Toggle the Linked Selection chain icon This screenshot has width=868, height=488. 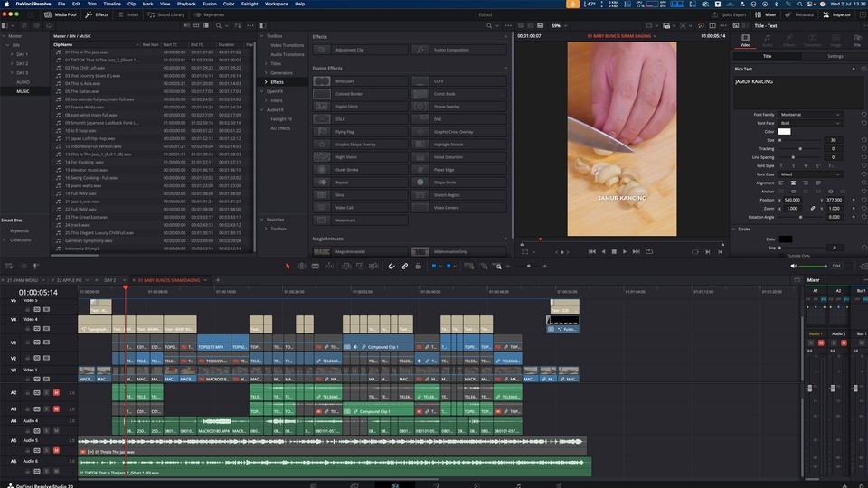point(405,266)
